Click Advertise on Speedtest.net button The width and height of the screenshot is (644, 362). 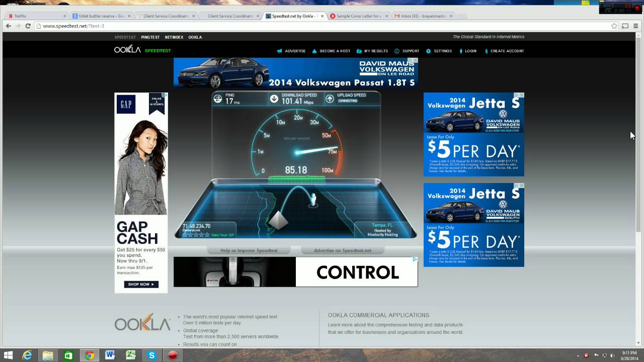point(343,250)
